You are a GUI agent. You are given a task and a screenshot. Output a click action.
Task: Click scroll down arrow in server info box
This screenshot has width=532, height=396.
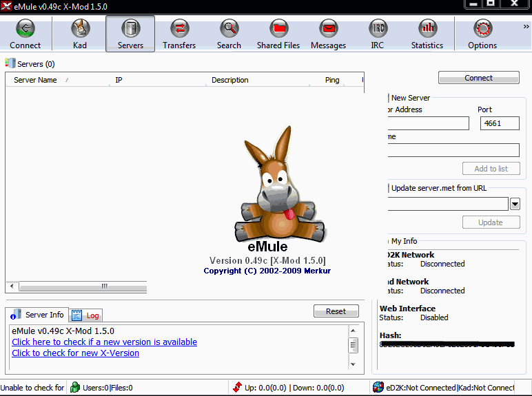(x=353, y=364)
